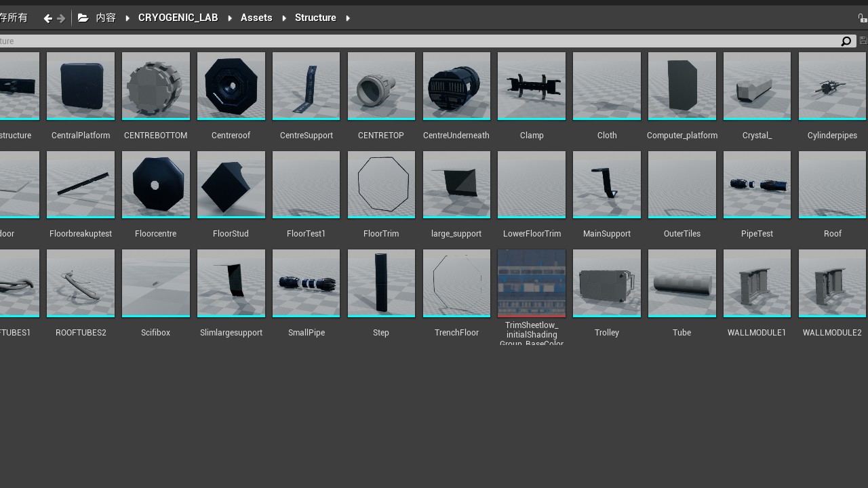This screenshot has height=488, width=868.
Task: Select the WALLMODULE2 mesh asset
Action: coord(832,283)
